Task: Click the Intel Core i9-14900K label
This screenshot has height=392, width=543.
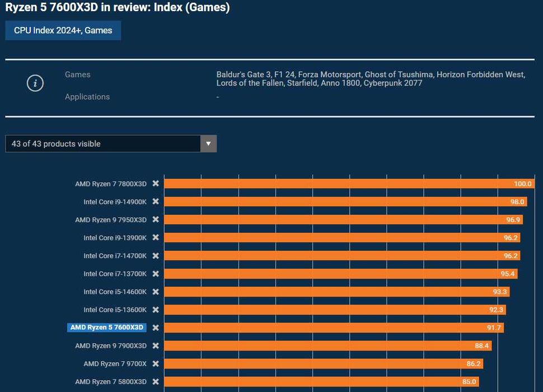Action: [x=115, y=202]
